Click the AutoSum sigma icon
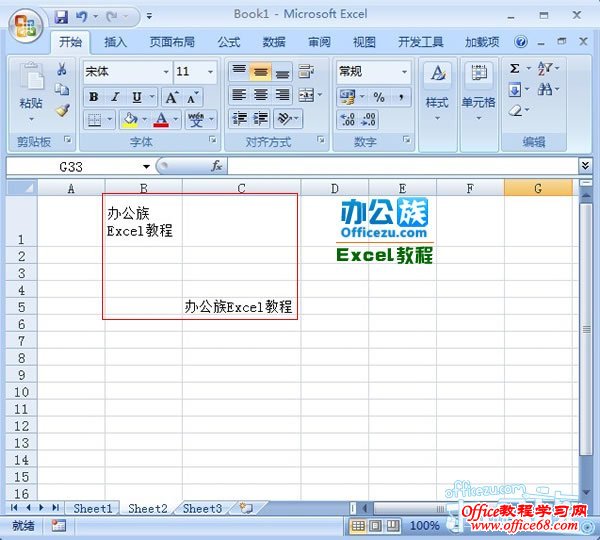This screenshot has height=540, width=600. click(515, 69)
